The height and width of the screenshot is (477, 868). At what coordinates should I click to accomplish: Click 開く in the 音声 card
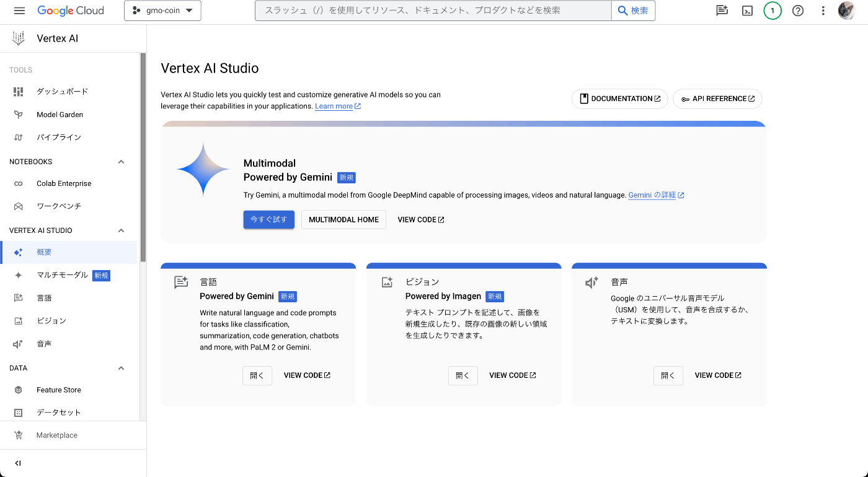pos(668,375)
